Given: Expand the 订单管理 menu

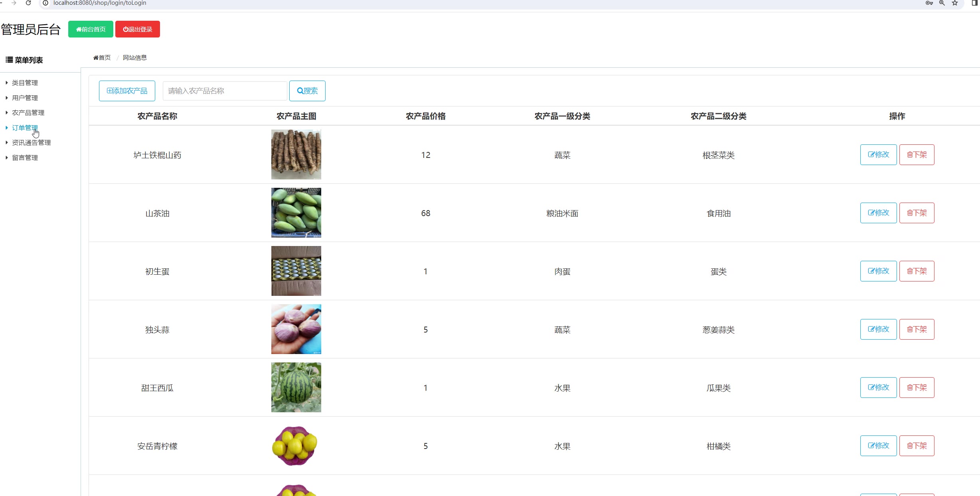Looking at the screenshot, I should (25, 128).
